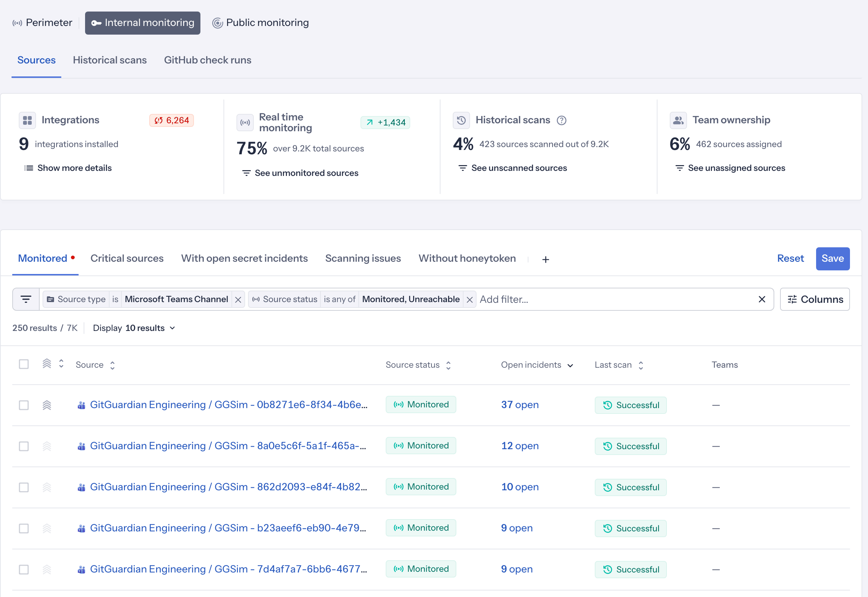Click the Historical scans help question icon
Viewport: 868px width, 597px height.
[561, 120]
